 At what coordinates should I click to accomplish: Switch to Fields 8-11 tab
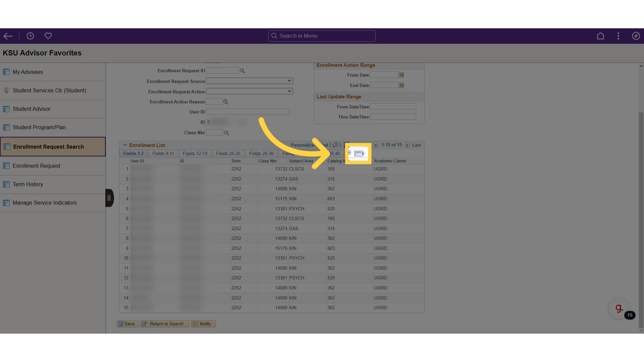pyautogui.click(x=163, y=154)
